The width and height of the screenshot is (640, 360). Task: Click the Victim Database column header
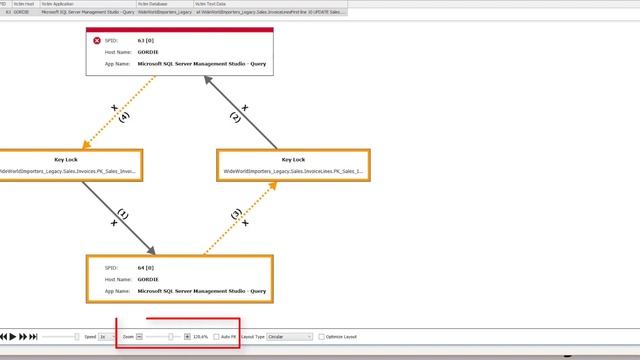165,4
